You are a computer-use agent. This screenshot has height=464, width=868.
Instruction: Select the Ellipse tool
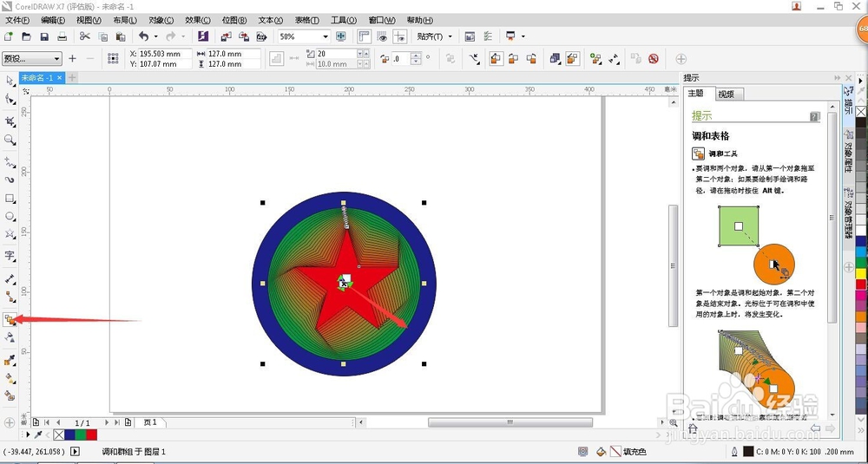10,216
